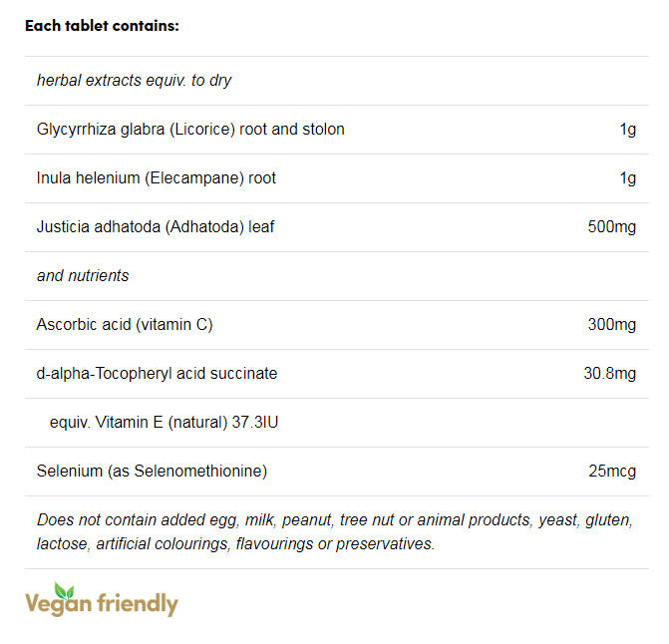Select the Inula helenium (Elecampane) root text
This screenshot has width=669, height=644.
click(157, 177)
